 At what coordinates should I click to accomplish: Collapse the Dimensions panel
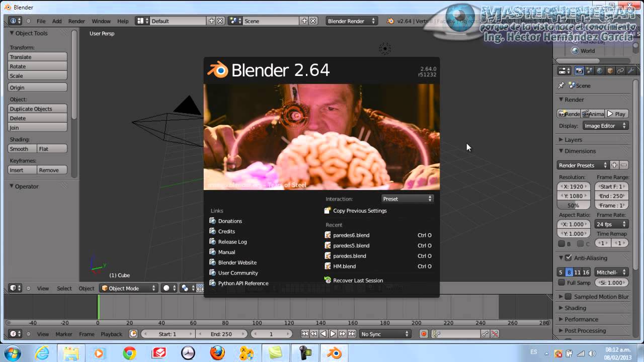click(x=580, y=151)
